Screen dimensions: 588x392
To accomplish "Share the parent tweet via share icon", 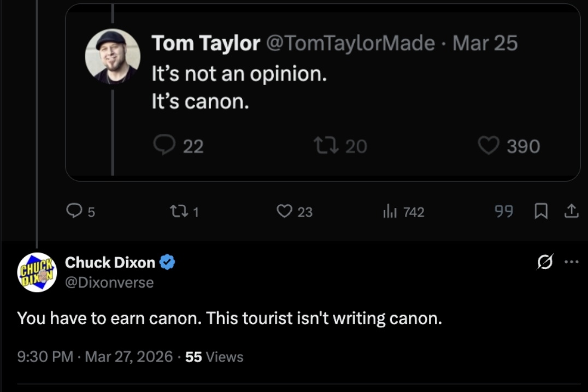I will pos(571,211).
